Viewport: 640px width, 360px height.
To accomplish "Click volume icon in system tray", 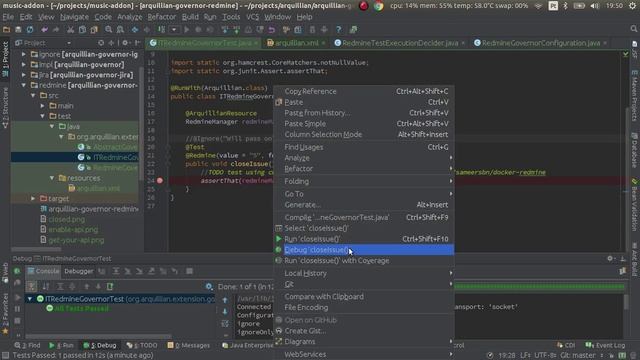I will 594,6.
